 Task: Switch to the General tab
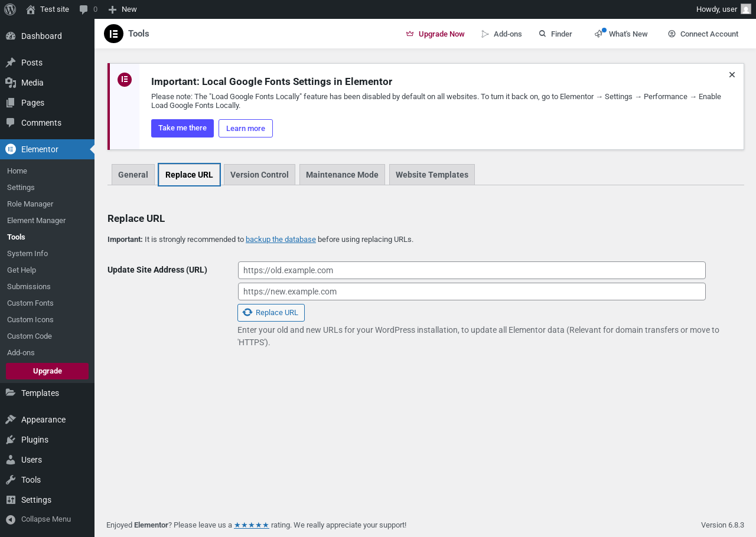pyautogui.click(x=133, y=175)
